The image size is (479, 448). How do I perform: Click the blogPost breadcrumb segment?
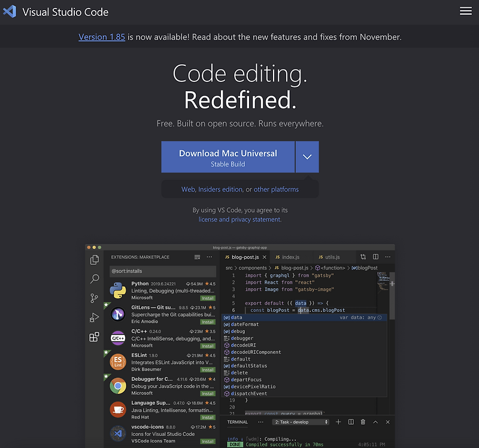(x=365, y=268)
